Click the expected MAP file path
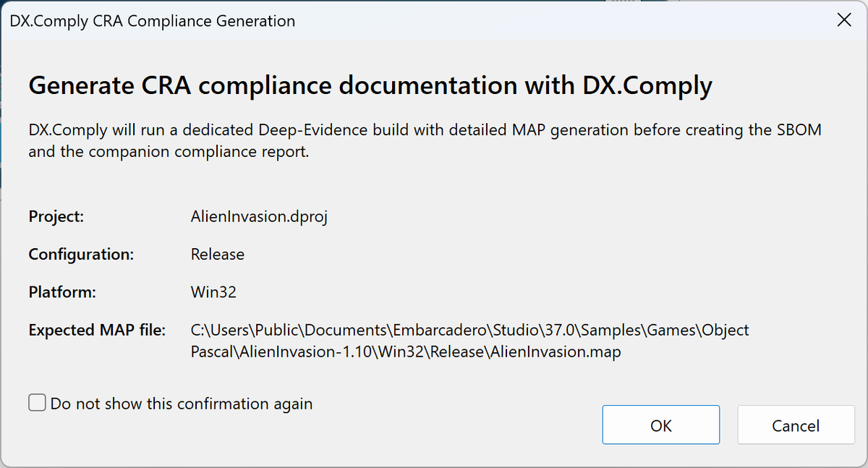868x468 pixels. coord(470,341)
